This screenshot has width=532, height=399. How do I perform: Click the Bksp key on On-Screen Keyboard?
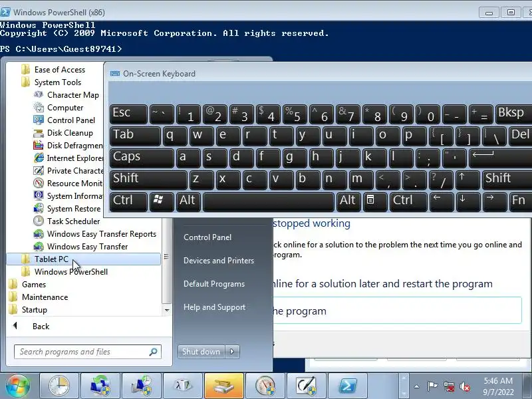513,114
